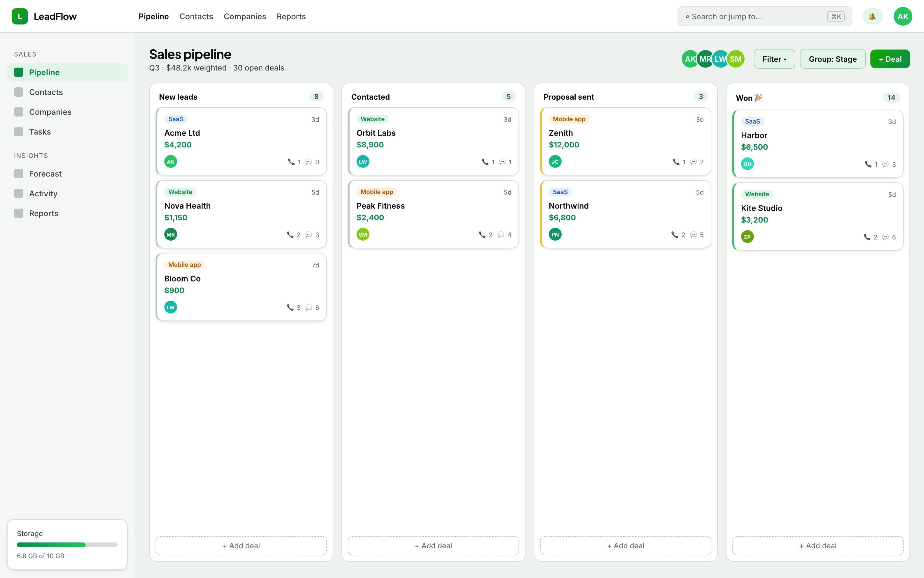Click the comment icon on Nova Health card

(308, 235)
